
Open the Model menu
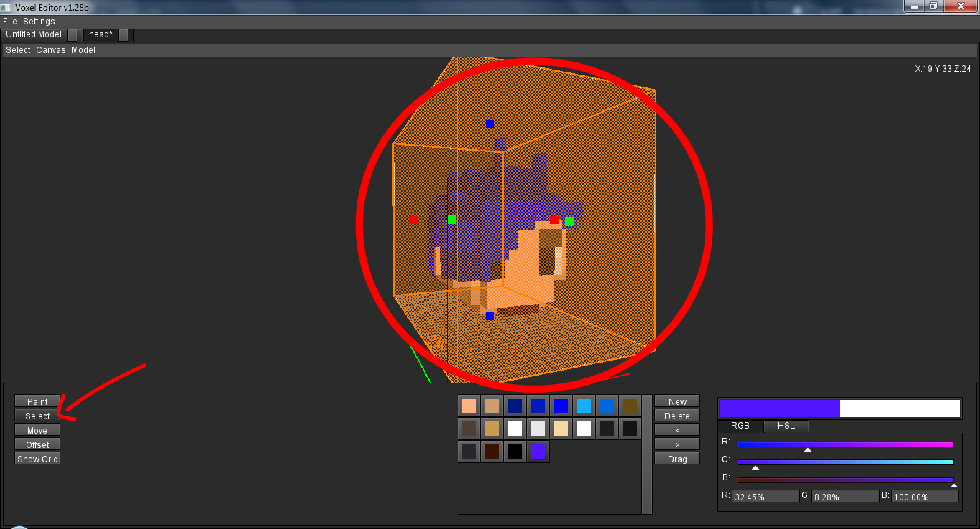(x=83, y=50)
